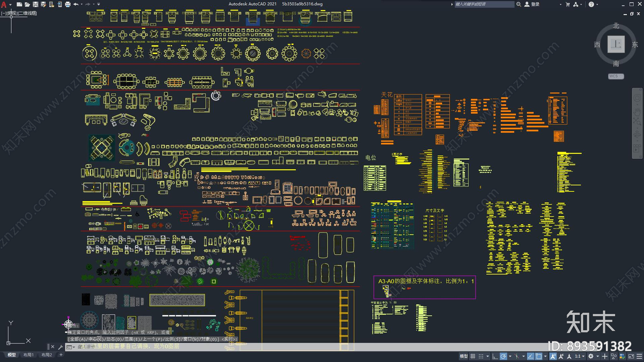
Task: Click the Save As icon
Action: pyautogui.click(x=43, y=4)
